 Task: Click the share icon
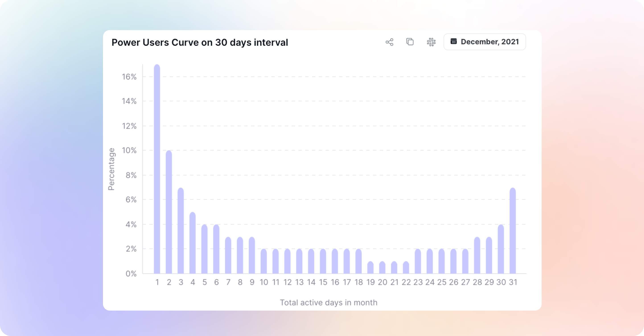389,42
